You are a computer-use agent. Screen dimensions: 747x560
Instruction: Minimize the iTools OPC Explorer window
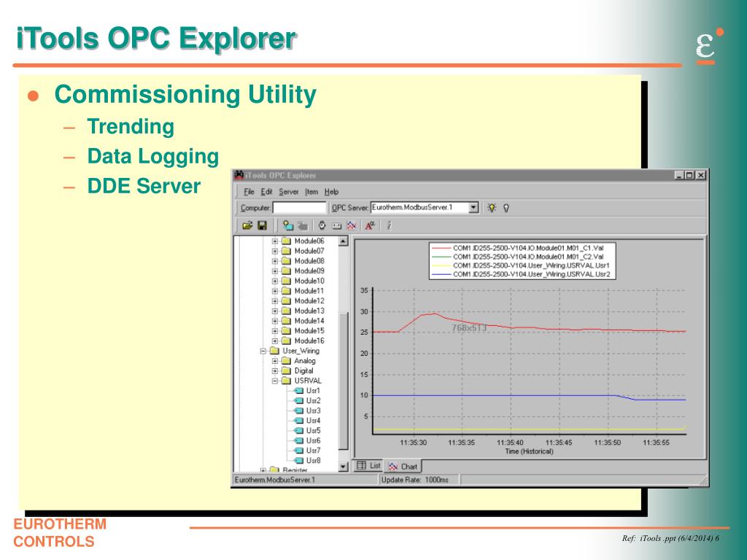click(x=679, y=175)
